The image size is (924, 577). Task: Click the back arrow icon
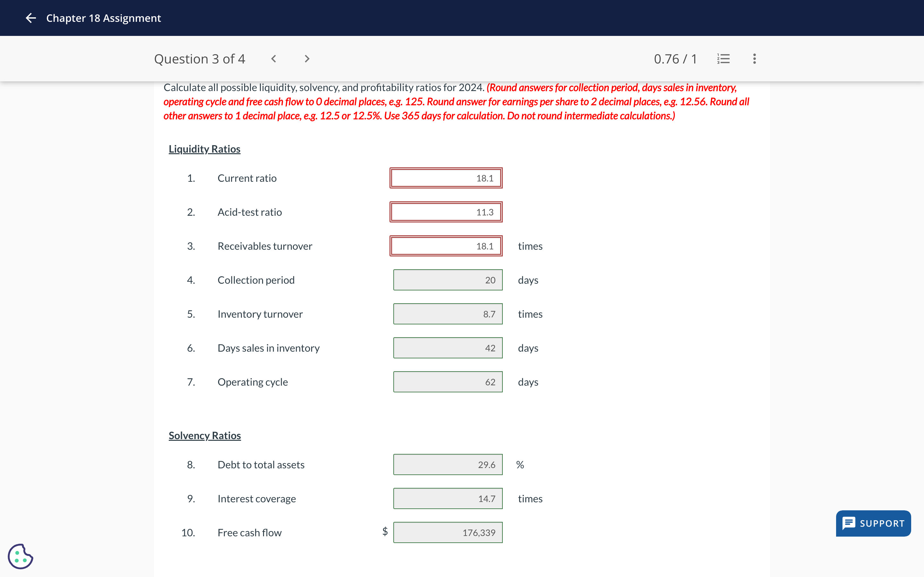(x=30, y=18)
